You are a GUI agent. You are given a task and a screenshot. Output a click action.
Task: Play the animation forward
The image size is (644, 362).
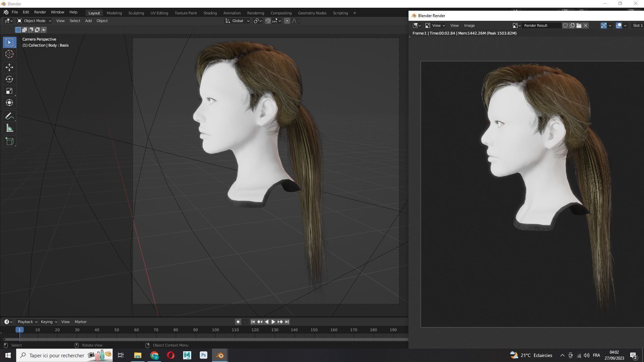pyautogui.click(x=273, y=322)
